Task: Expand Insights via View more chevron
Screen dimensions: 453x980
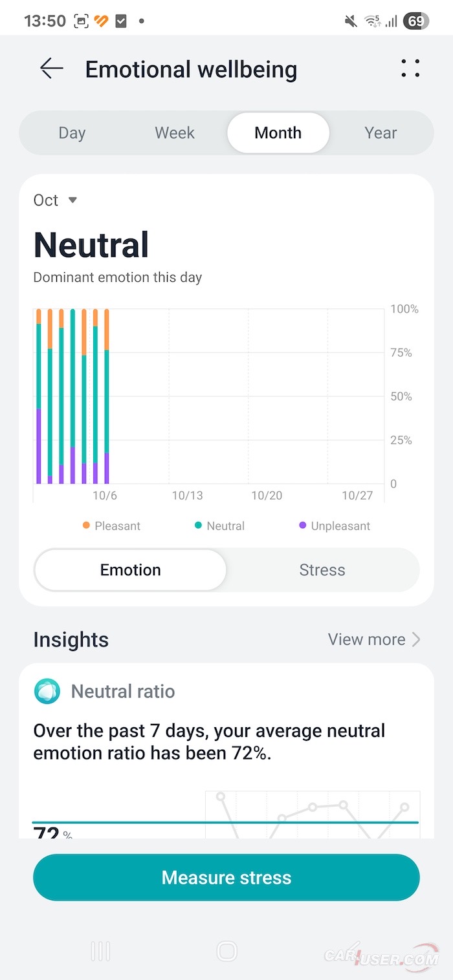Action: tap(416, 639)
